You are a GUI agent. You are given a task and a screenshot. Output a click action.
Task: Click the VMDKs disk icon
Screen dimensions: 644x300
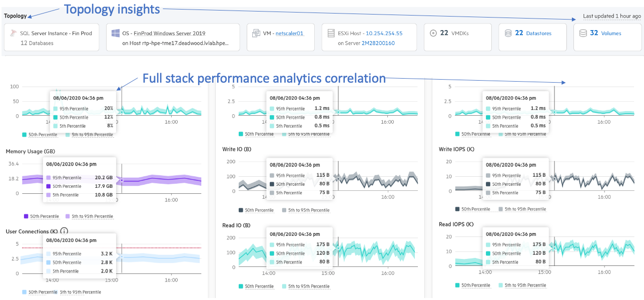tap(433, 33)
